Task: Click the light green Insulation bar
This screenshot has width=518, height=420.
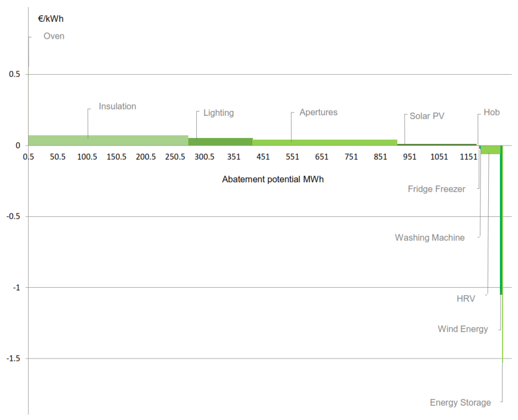Action: [x=108, y=140]
